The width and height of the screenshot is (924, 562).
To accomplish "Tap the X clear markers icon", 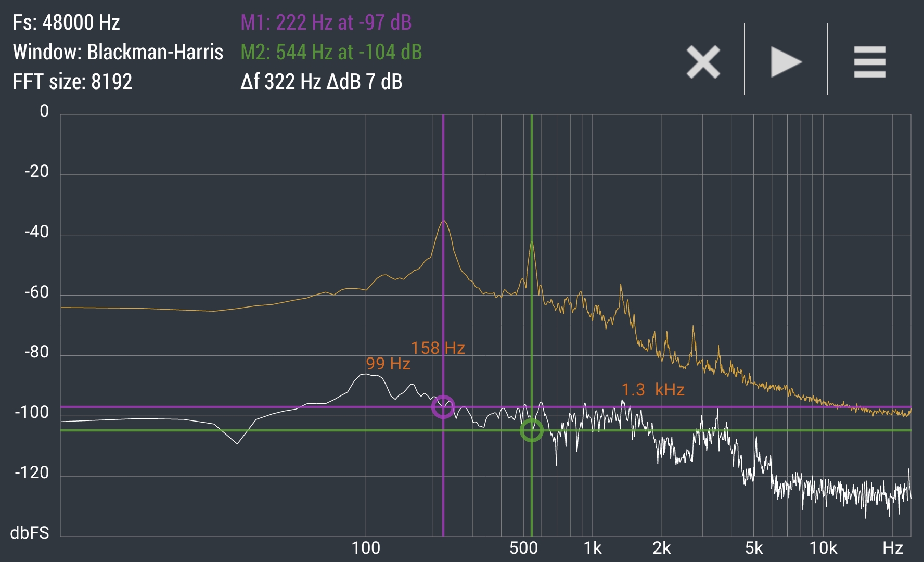I will [703, 62].
